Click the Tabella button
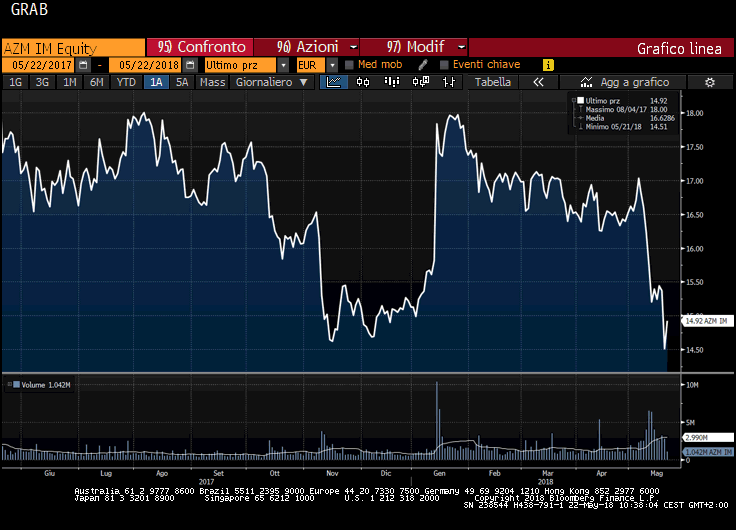This screenshot has height=530, width=736. [492, 82]
